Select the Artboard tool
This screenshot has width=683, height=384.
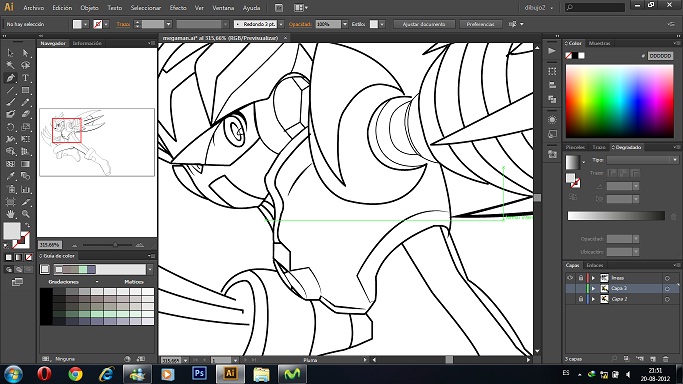point(10,202)
